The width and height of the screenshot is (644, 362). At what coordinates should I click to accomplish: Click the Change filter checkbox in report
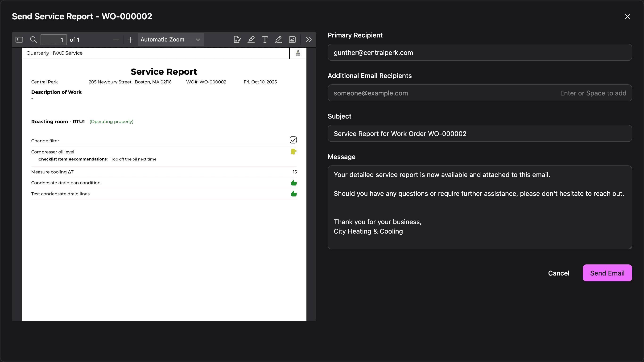293,140
